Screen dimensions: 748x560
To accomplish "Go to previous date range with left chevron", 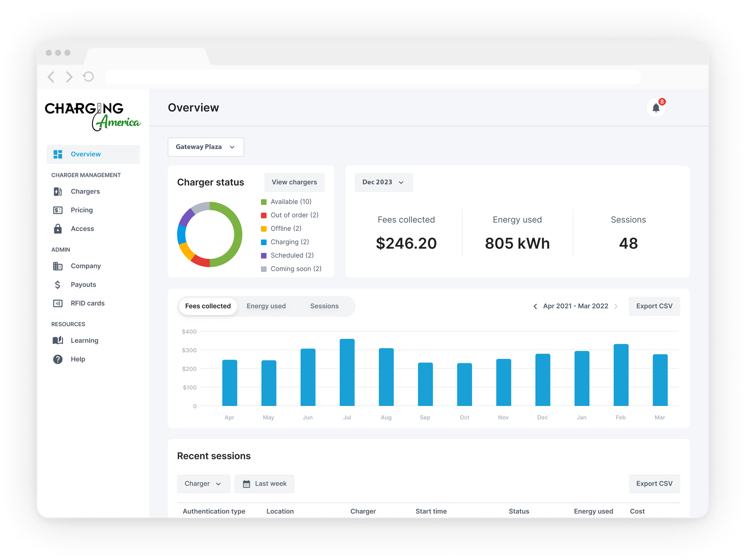I will coord(535,306).
